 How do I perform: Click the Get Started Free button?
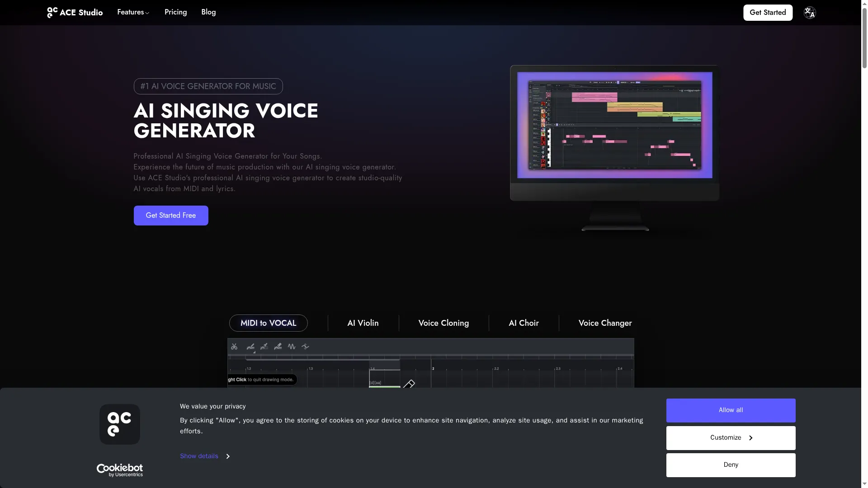click(x=171, y=216)
